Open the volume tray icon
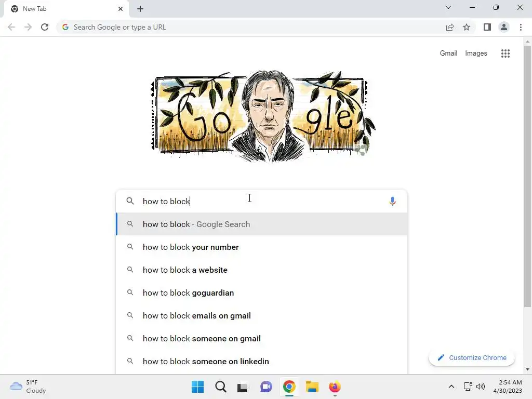Screen dimensions: 532x399 pyautogui.click(x=481, y=387)
